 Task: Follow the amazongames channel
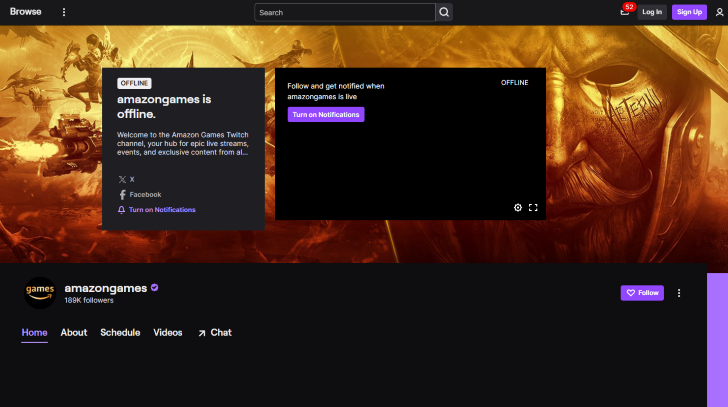pos(642,293)
